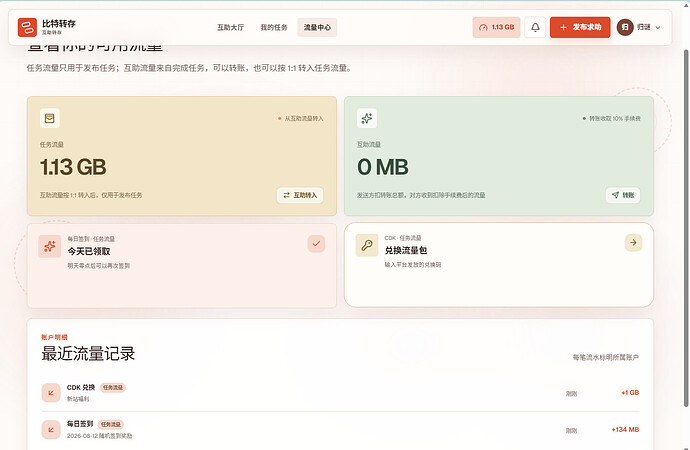Viewport: 690px width, 450px height.
Task: Click the 转账 button
Action: pyautogui.click(x=623, y=195)
